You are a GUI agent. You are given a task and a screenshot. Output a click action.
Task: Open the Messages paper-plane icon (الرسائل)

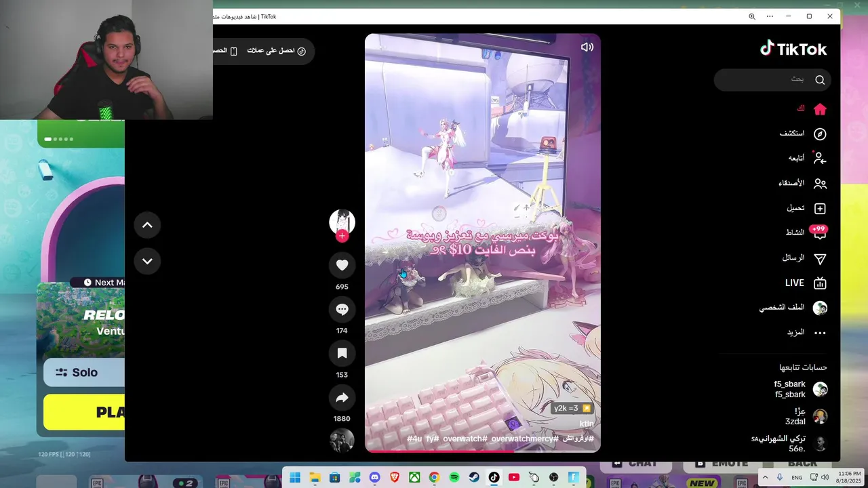tap(820, 258)
